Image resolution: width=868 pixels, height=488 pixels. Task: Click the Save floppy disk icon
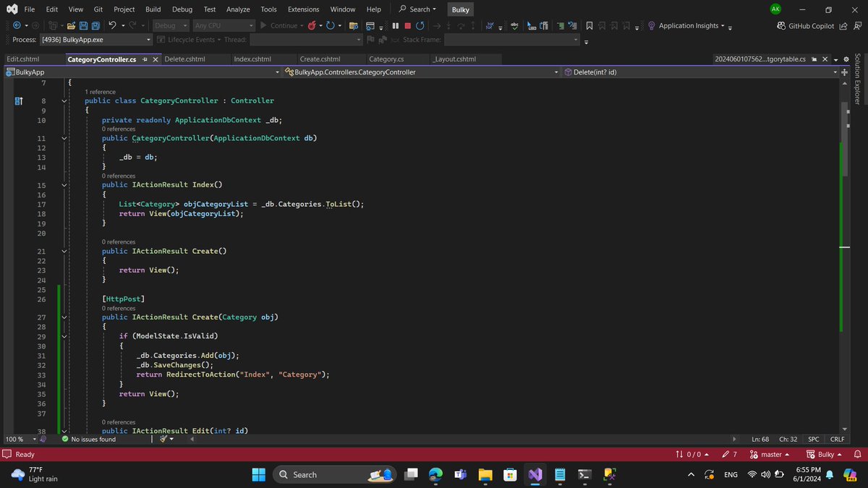click(x=84, y=25)
